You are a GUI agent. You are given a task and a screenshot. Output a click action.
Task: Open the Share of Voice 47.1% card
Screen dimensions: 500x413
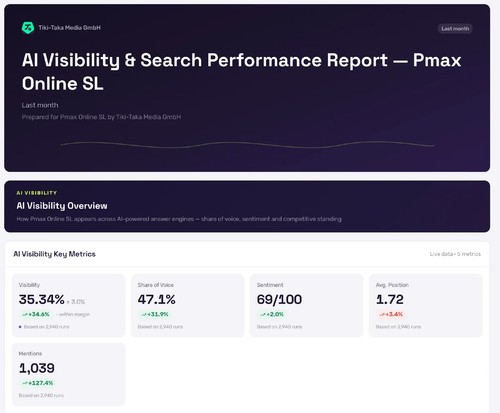pos(188,305)
